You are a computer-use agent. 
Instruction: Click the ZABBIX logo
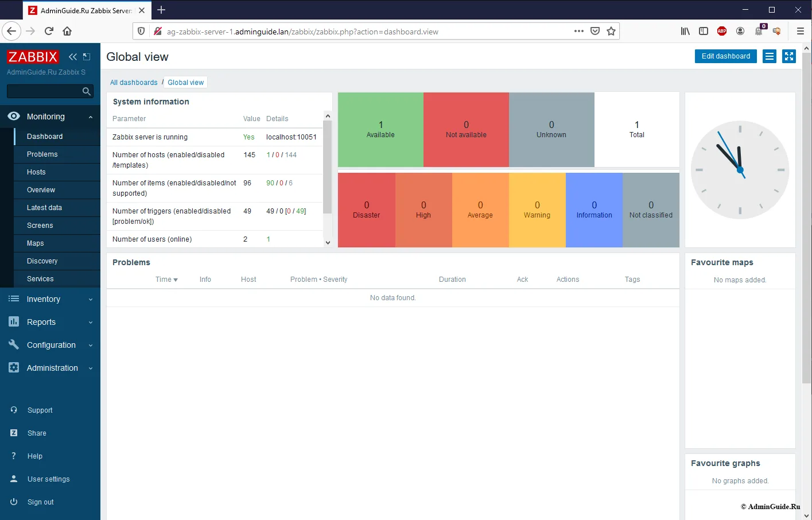(x=33, y=57)
